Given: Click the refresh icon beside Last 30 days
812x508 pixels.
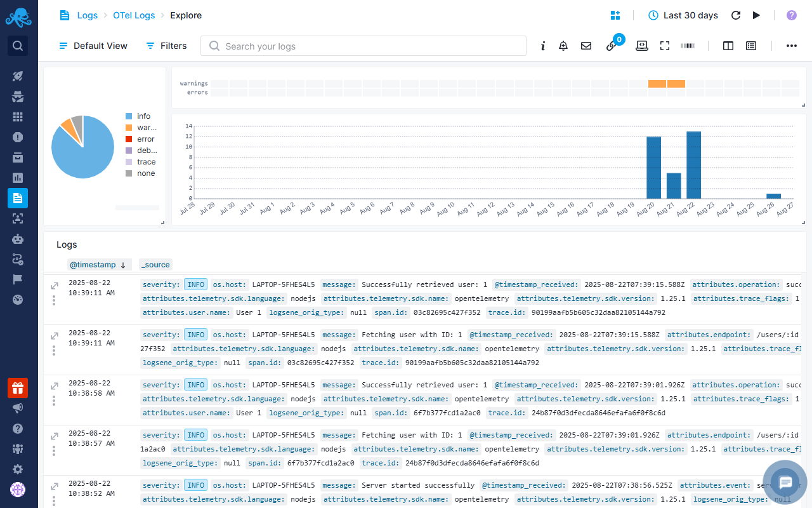Looking at the screenshot, I should 736,15.
